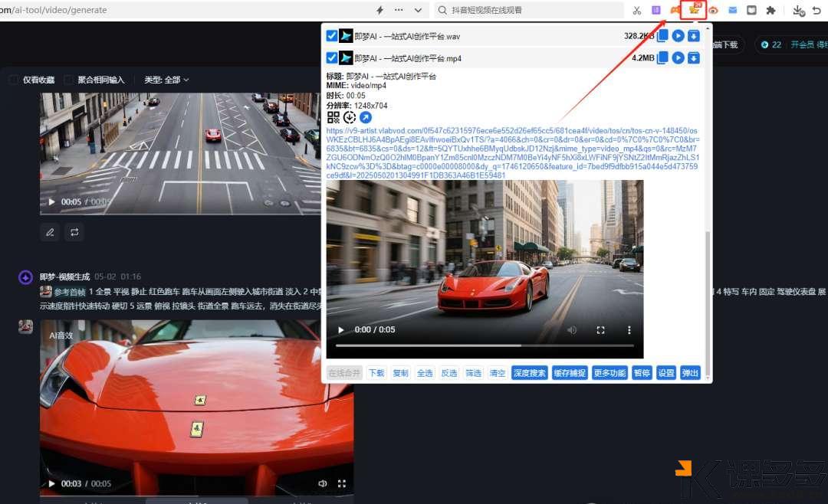Seek on the popup preview video progress bar
The width and height of the screenshot is (828, 504).
click(485, 345)
